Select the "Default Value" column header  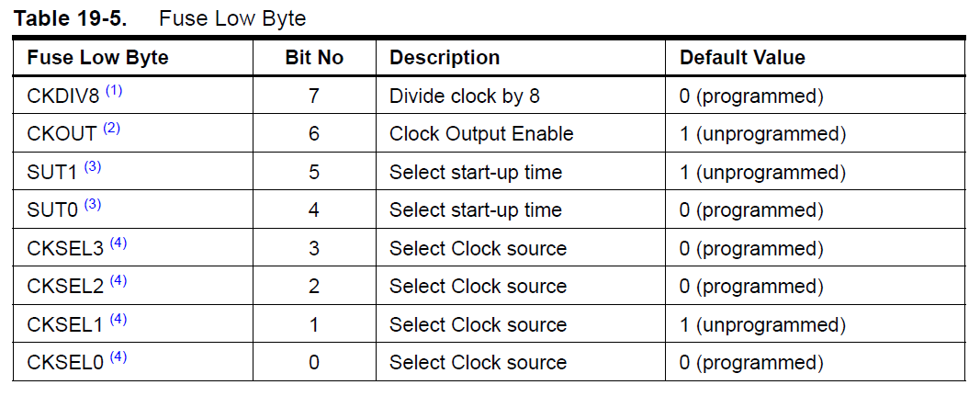(x=742, y=57)
